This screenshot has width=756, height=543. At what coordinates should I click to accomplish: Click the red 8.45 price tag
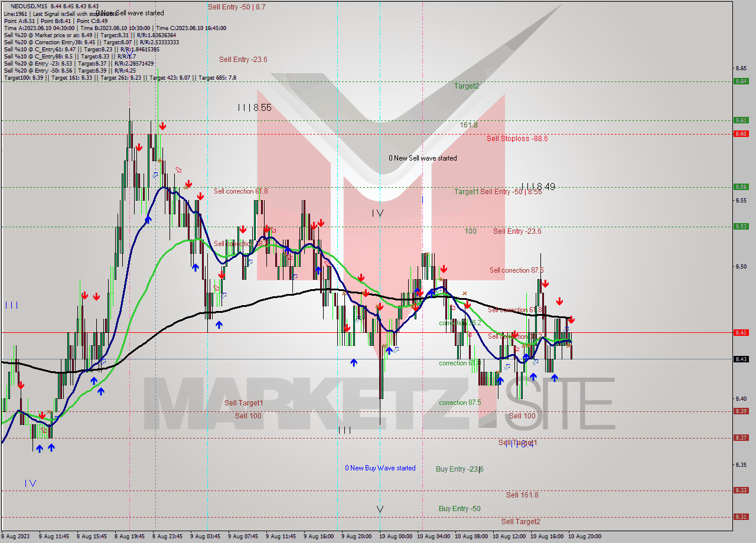point(741,332)
